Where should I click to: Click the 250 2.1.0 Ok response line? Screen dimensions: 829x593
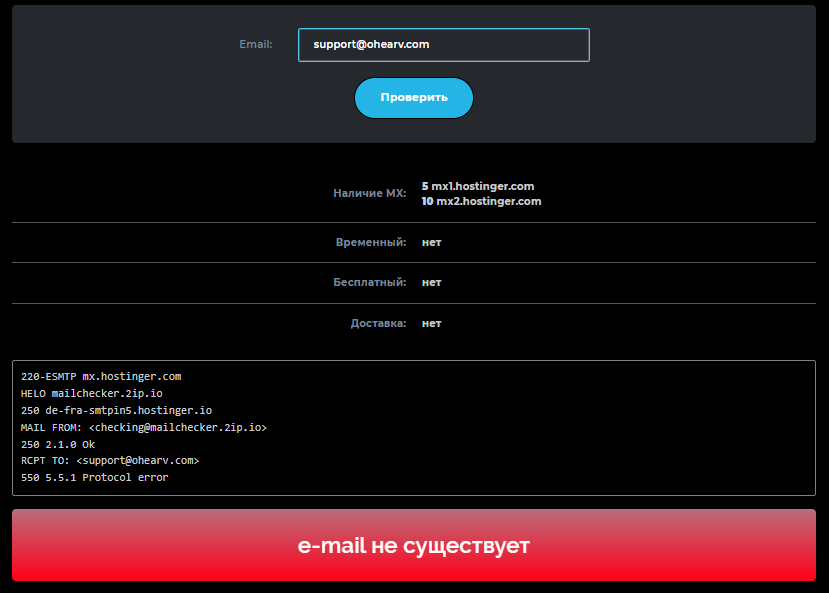click(60, 443)
